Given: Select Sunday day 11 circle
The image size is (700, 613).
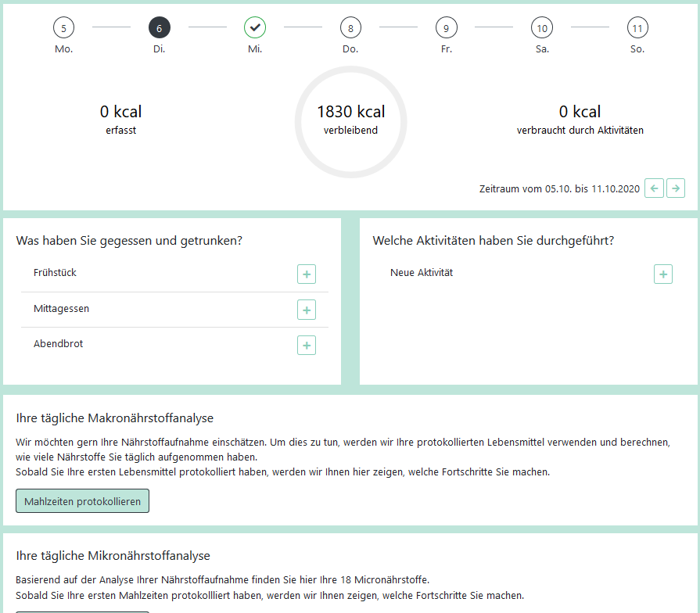Looking at the screenshot, I should click(637, 27).
